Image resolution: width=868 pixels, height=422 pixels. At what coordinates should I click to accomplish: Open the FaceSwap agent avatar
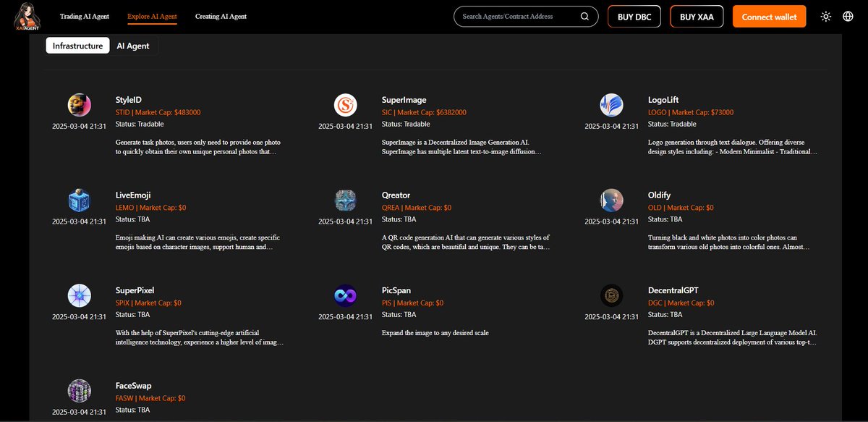click(80, 391)
